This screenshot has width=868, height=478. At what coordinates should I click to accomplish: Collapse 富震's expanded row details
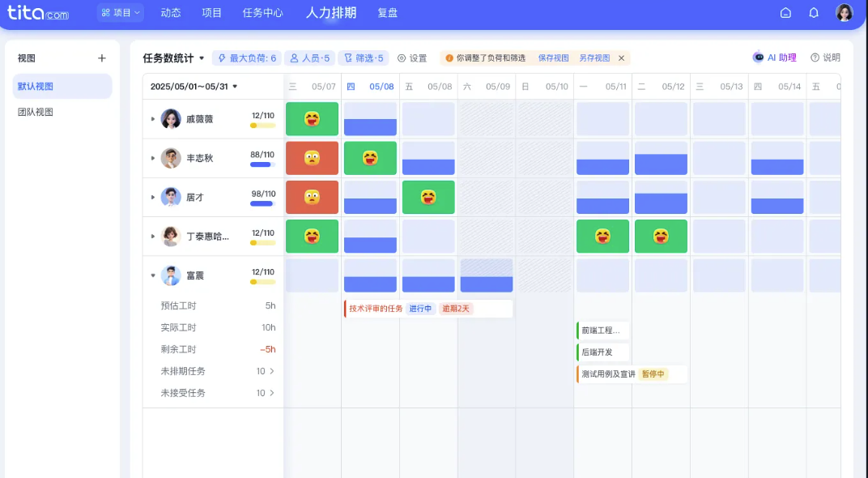click(153, 275)
